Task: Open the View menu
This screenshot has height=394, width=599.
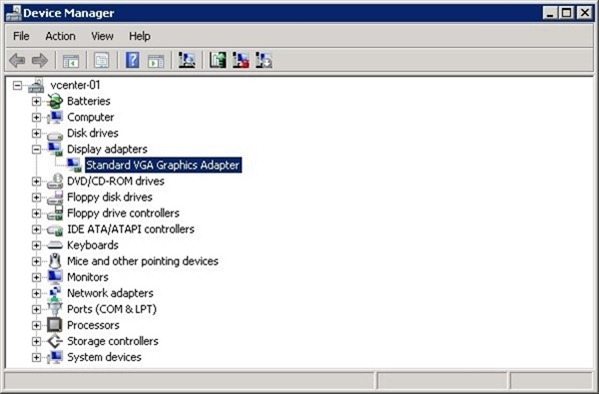Action: (102, 36)
